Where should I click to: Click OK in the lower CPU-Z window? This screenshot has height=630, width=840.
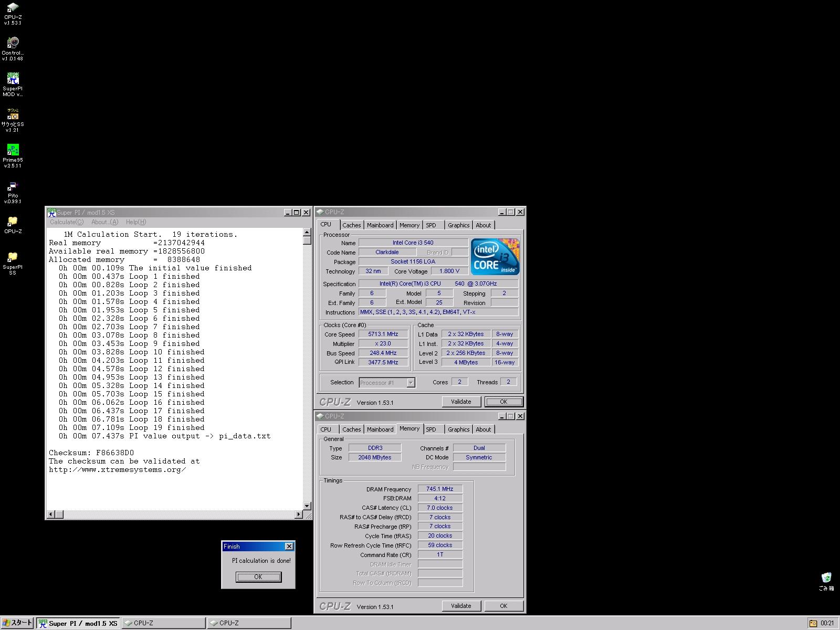click(x=503, y=606)
